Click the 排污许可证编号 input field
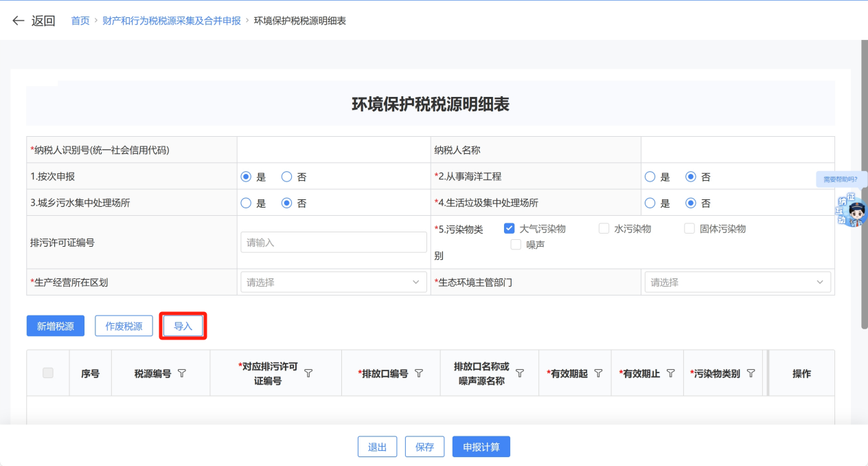This screenshot has width=868, height=466. click(333, 243)
